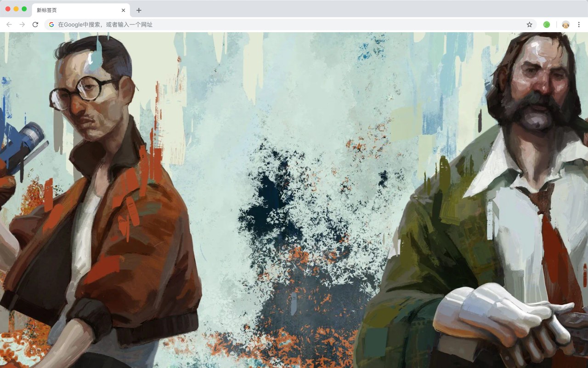Open the green extension icon
The image size is (588, 368).
pyautogui.click(x=547, y=24)
